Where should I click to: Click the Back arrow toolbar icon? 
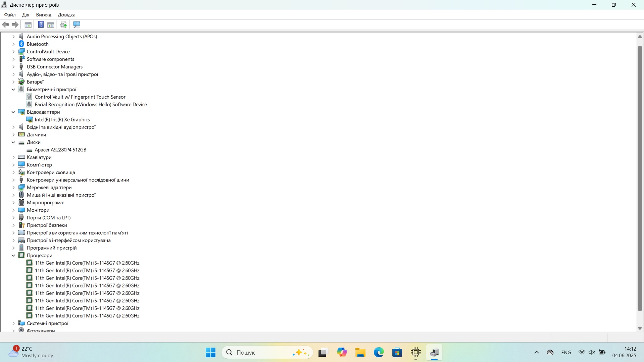click(5, 24)
